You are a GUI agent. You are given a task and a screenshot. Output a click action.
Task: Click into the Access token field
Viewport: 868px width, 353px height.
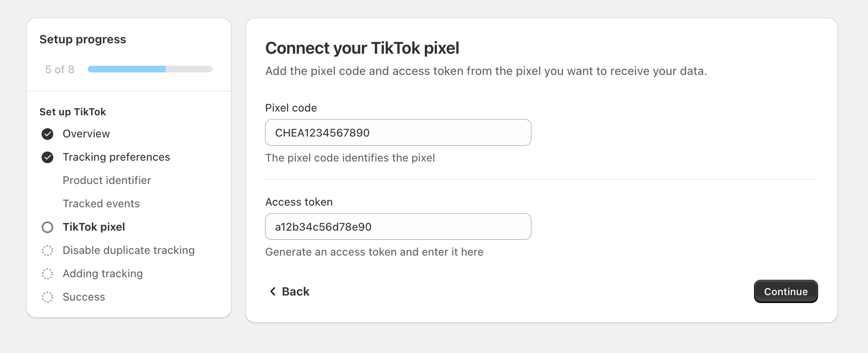pyautogui.click(x=398, y=226)
